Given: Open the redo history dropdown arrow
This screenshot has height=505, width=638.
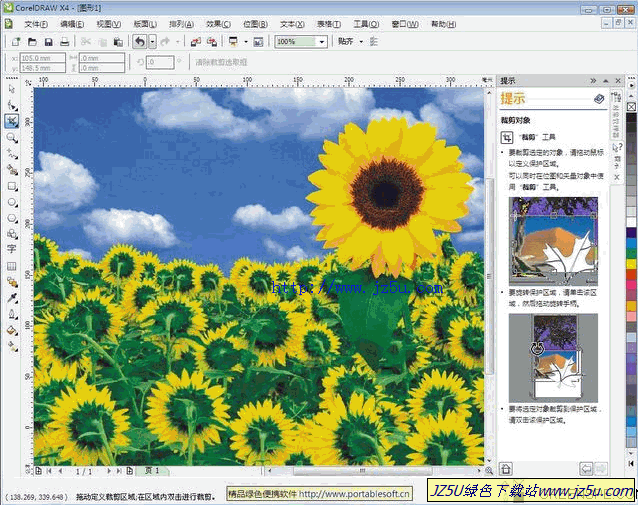Looking at the screenshot, I should click(x=177, y=42).
